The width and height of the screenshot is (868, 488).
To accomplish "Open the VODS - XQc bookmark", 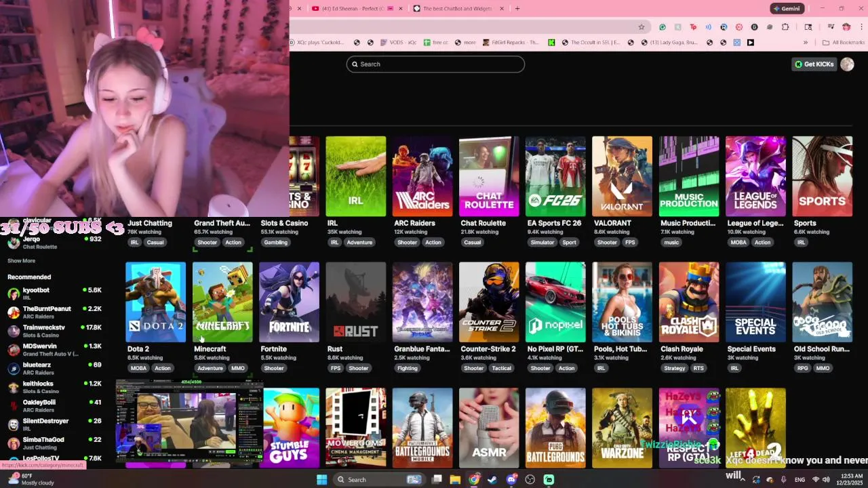I will tap(398, 42).
